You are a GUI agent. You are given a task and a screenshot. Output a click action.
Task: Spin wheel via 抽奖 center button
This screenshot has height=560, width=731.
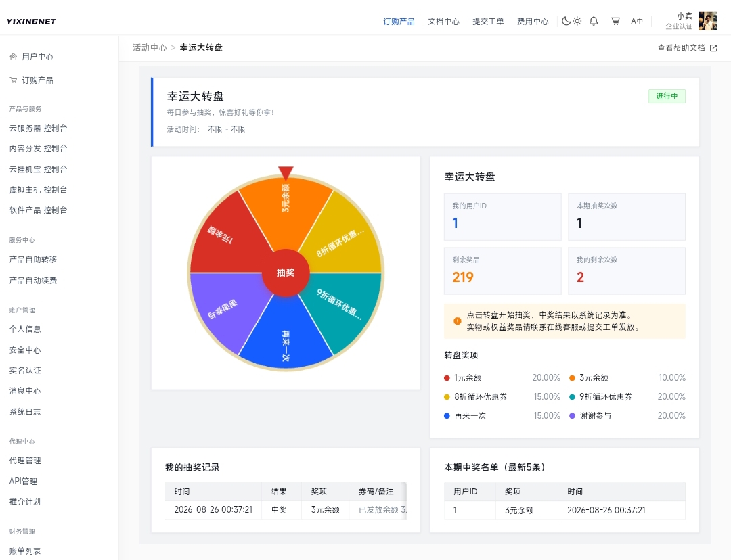point(286,273)
